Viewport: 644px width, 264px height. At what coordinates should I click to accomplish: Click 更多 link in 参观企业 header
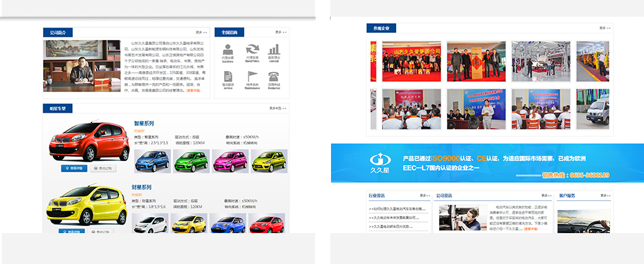point(605,28)
